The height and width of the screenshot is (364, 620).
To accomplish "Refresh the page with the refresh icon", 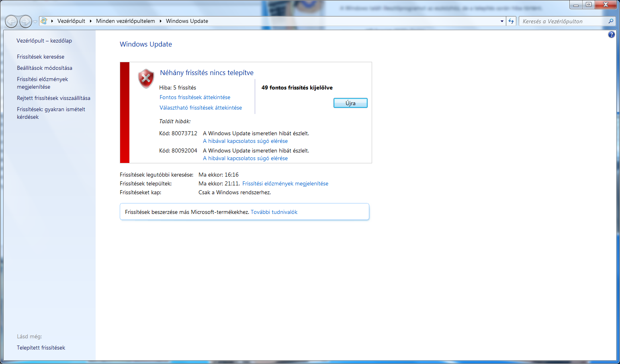I will pos(511,21).
